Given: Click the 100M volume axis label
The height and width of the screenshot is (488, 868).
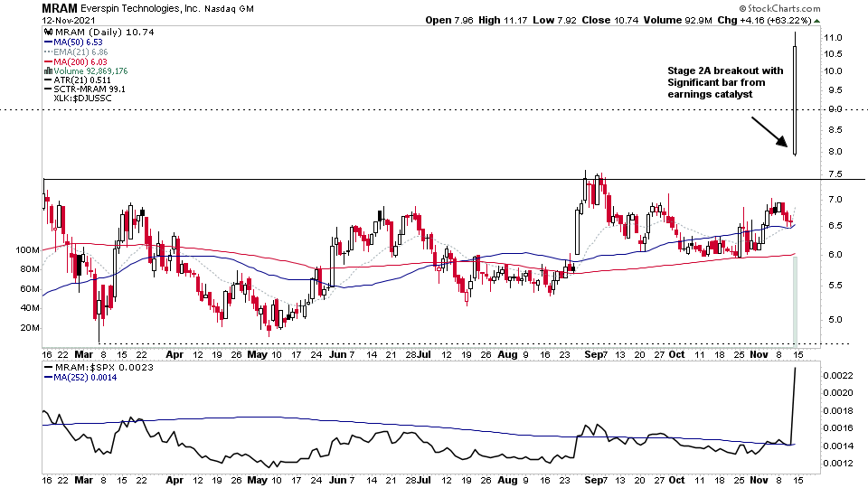Looking at the screenshot, I should coord(27,250).
